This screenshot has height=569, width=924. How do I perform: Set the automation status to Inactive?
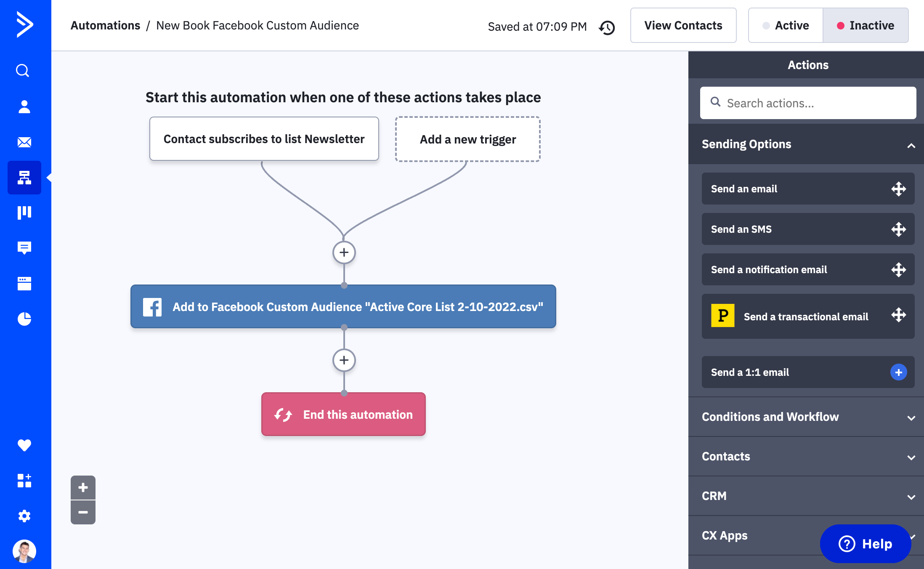tap(866, 26)
